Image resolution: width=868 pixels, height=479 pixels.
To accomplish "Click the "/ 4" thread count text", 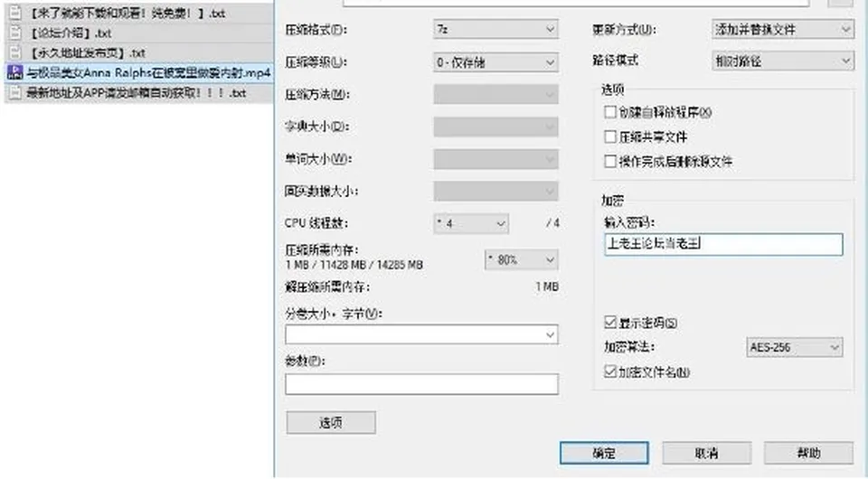I will (552, 223).
